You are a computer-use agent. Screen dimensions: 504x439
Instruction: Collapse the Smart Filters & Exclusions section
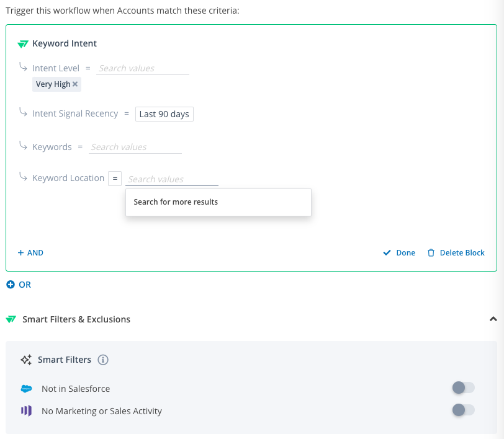point(493,319)
